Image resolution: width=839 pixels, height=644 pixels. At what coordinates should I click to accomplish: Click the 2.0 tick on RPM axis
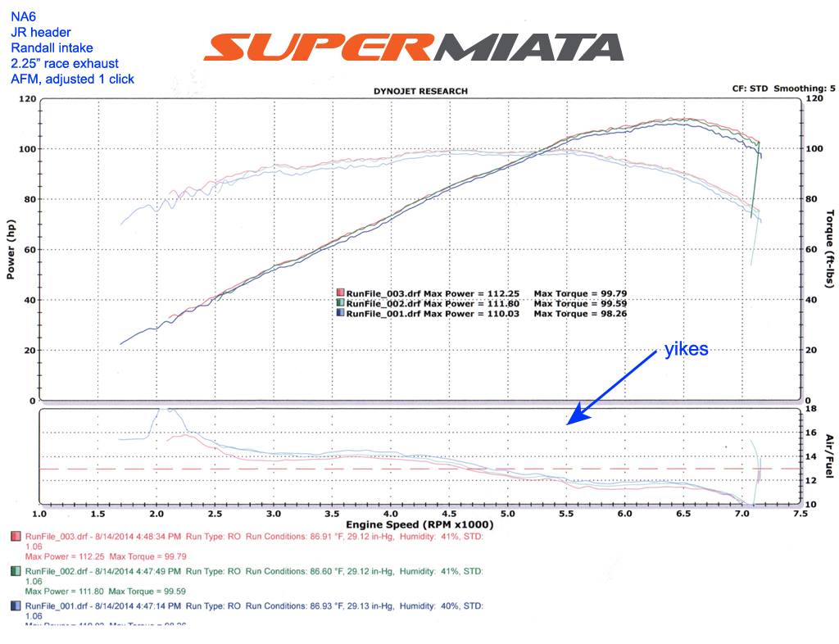(x=156, y=514)
